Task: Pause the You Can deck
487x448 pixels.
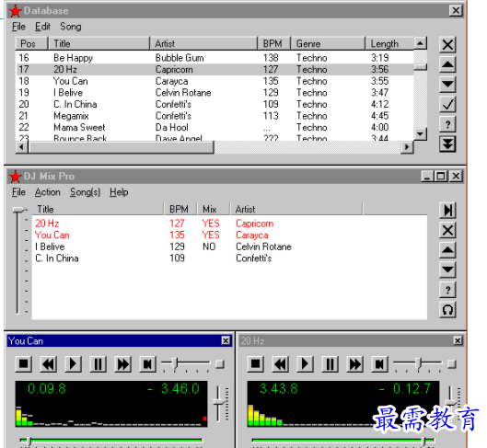Action: [99, 363]
